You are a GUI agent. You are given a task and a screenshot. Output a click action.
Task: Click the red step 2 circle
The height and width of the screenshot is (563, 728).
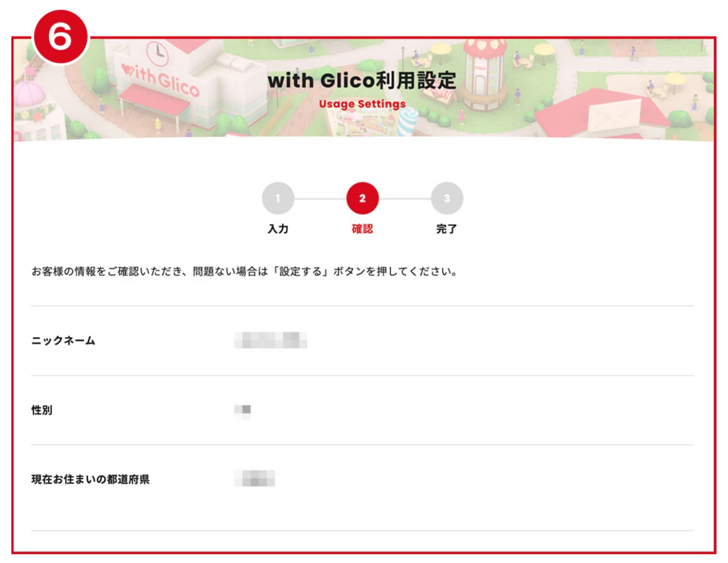coord(362,198)
